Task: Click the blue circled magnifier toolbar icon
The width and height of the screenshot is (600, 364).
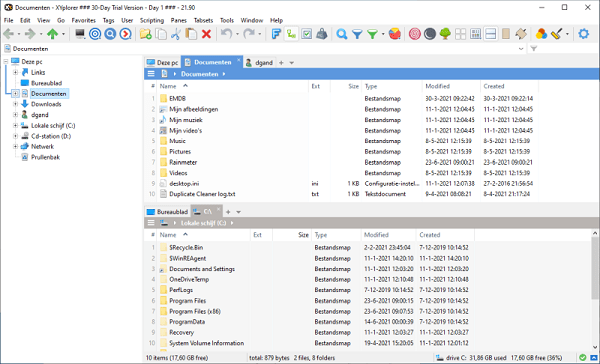Action: 110,34
